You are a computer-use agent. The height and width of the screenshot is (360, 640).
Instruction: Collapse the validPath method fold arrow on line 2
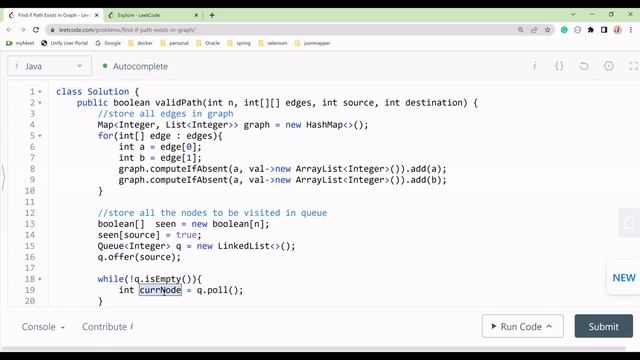coord(40,103)
